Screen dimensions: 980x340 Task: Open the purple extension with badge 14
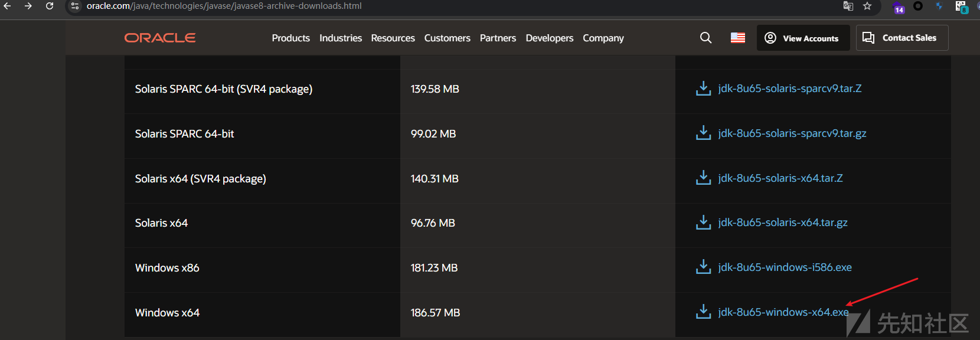click(x=899, y=7)
